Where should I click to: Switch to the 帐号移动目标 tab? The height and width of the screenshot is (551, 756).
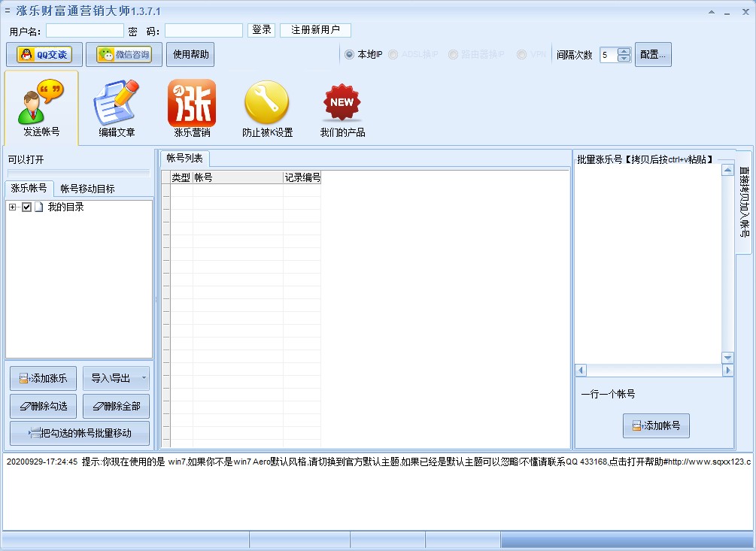coord(88,189)
